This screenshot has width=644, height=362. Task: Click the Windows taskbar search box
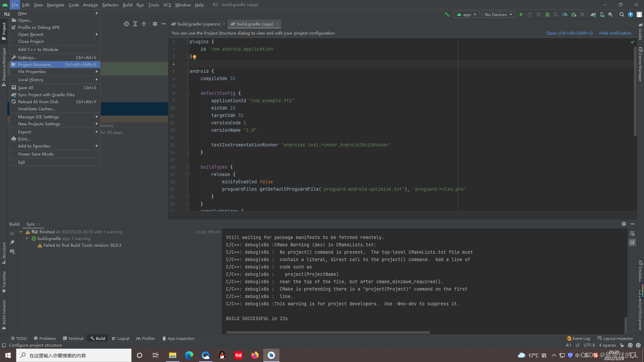74,355
